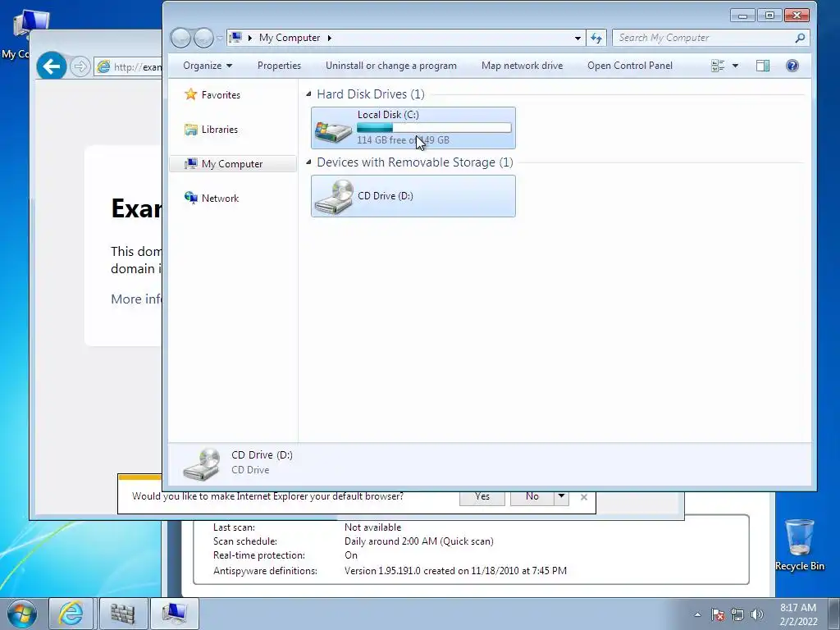Click Internet Explorer back button
The height and width of the screenshot is (630, 840).
[x=52, y=66]
